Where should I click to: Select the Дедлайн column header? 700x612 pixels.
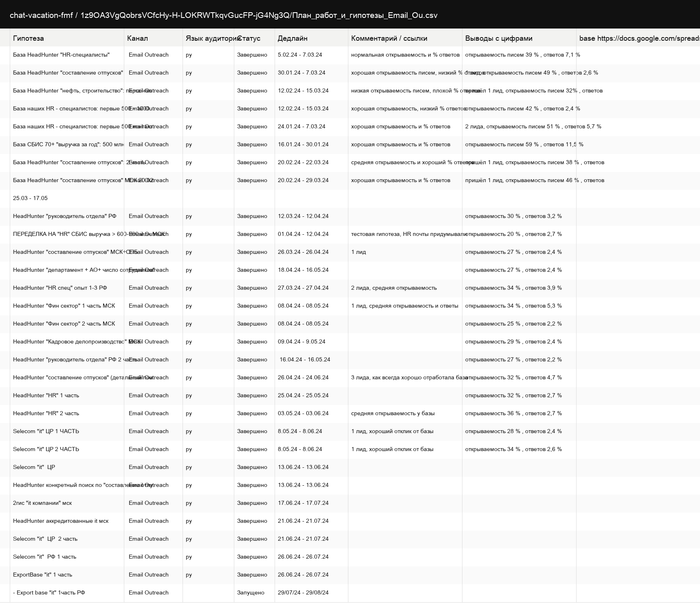click(293, 38)
